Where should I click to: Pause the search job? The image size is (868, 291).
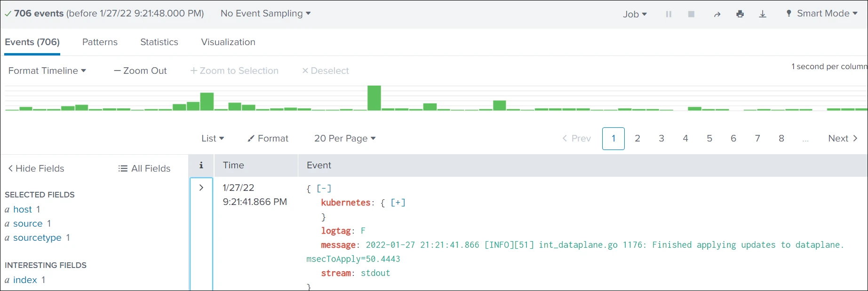(x=669, y=14)
